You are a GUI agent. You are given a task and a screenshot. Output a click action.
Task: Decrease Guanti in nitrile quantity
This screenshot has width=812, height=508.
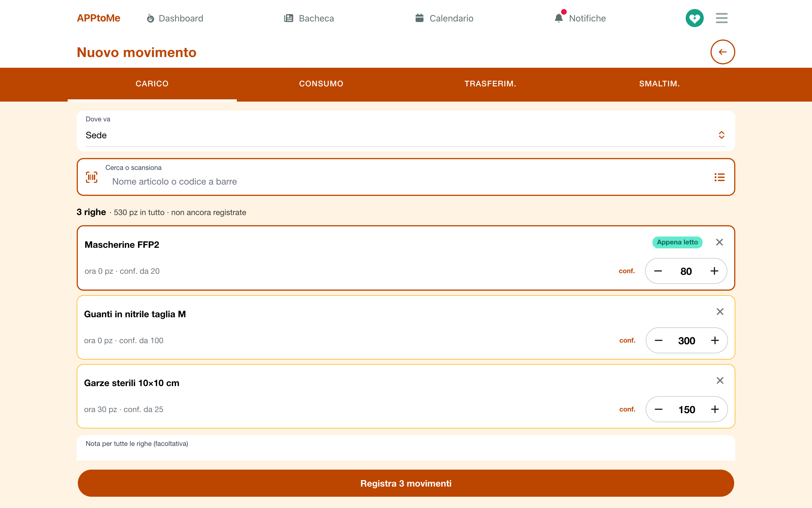point(659,341)
